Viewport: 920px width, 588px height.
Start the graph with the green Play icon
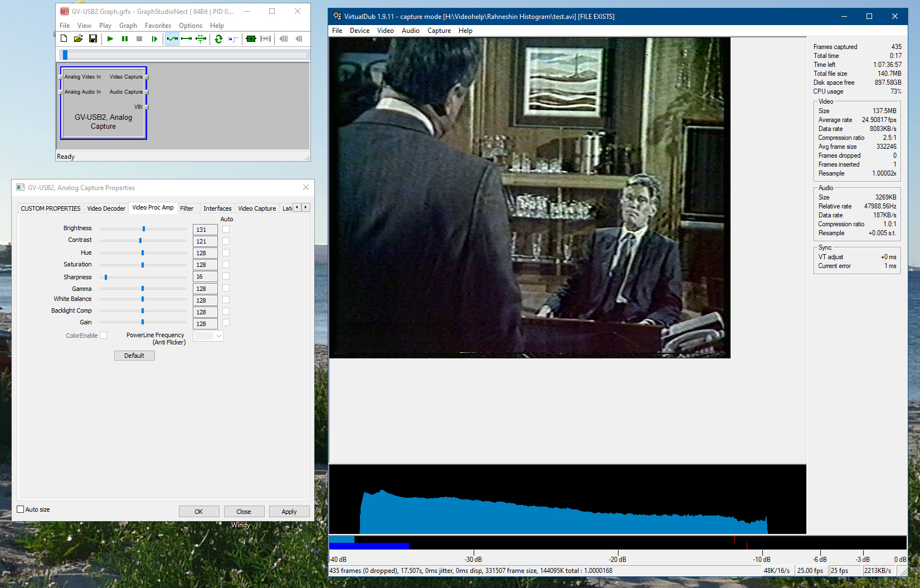110,38
